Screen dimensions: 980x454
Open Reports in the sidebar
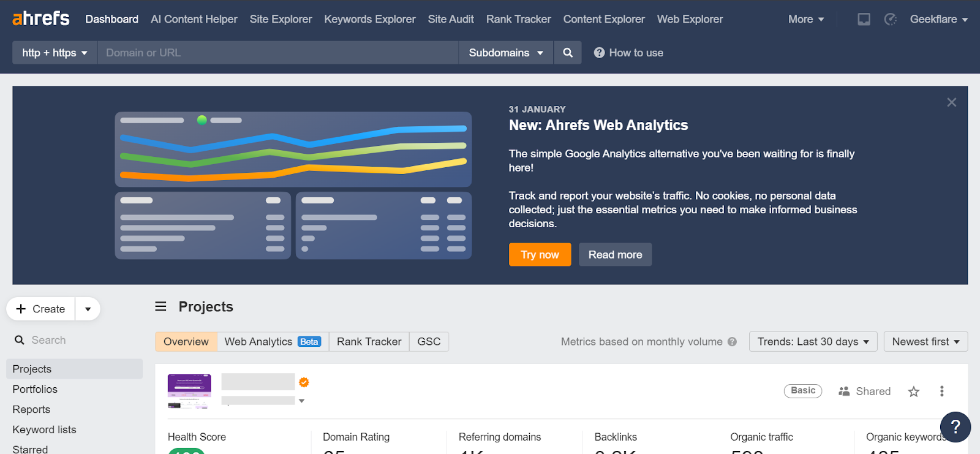(x=31, y=409)
